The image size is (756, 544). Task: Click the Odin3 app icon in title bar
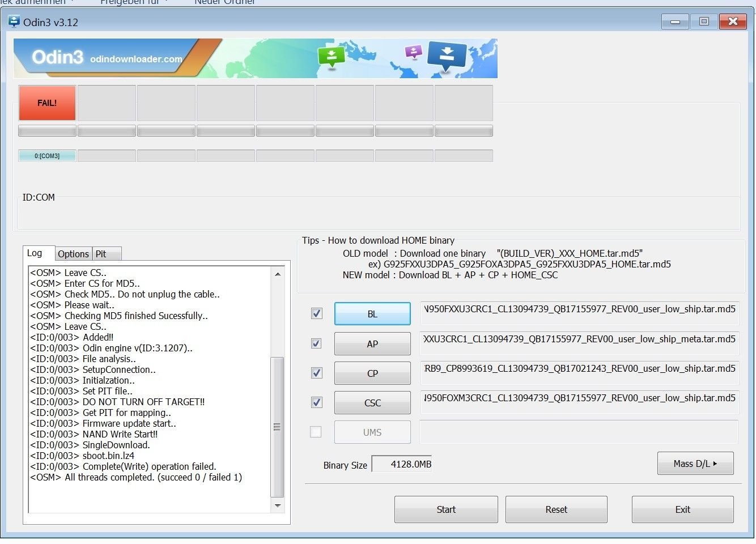coord(14,22)
